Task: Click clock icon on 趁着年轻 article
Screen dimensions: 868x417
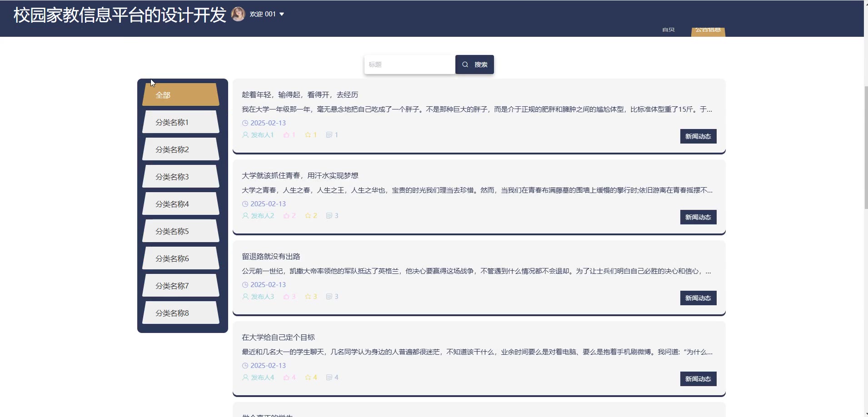Action: point(245,123)
